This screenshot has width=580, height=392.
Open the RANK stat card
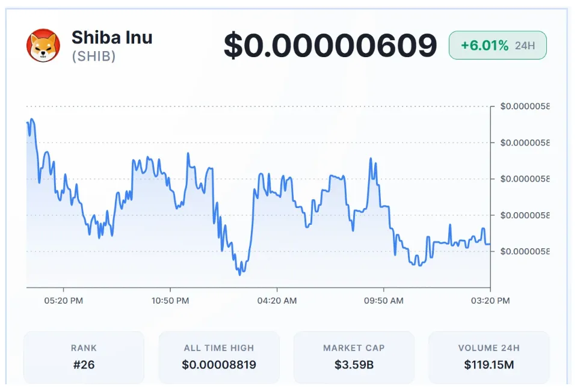(84, 357)
